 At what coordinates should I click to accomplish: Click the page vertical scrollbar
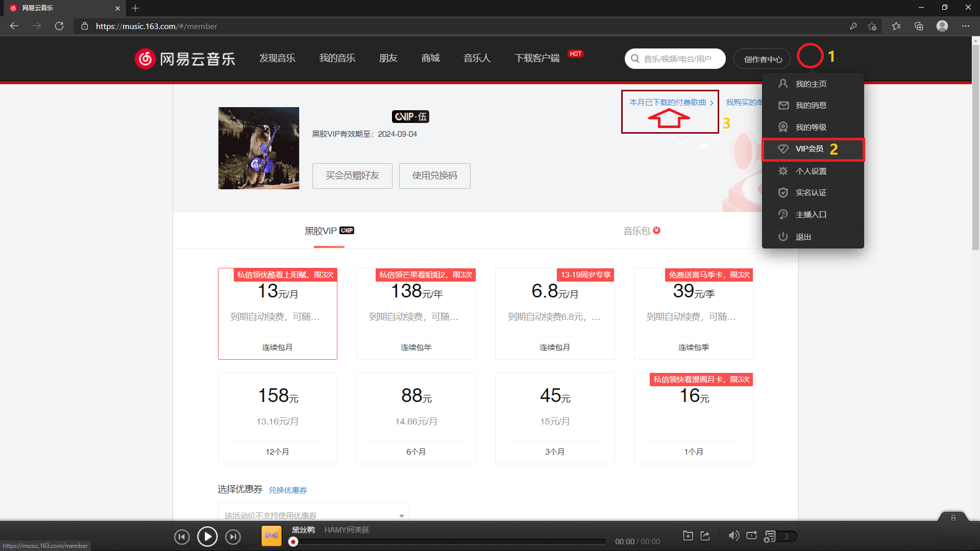click(x=975, y=148)
